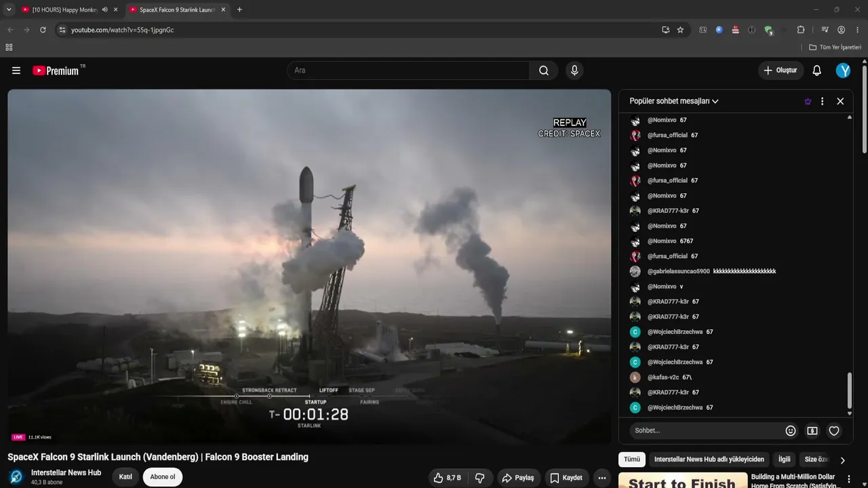Open Tüm Yer İşaretleri bookmarks folder

click(835, 47)
